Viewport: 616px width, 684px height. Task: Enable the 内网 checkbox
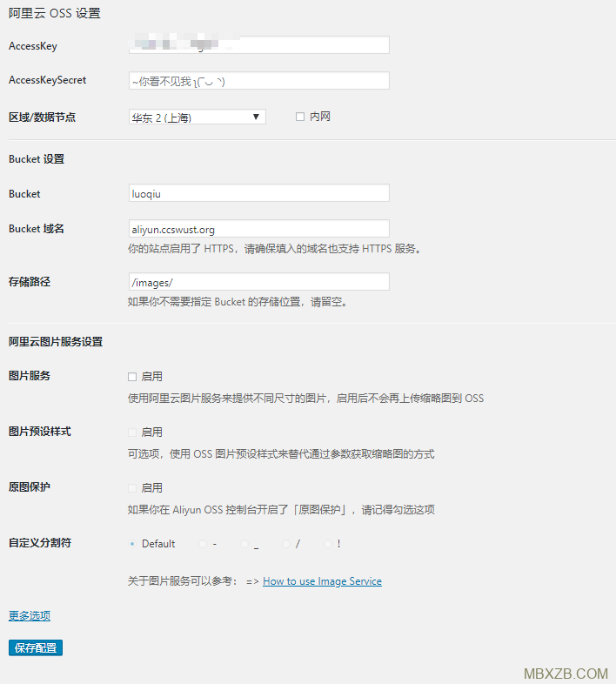(x=300, y=117)
